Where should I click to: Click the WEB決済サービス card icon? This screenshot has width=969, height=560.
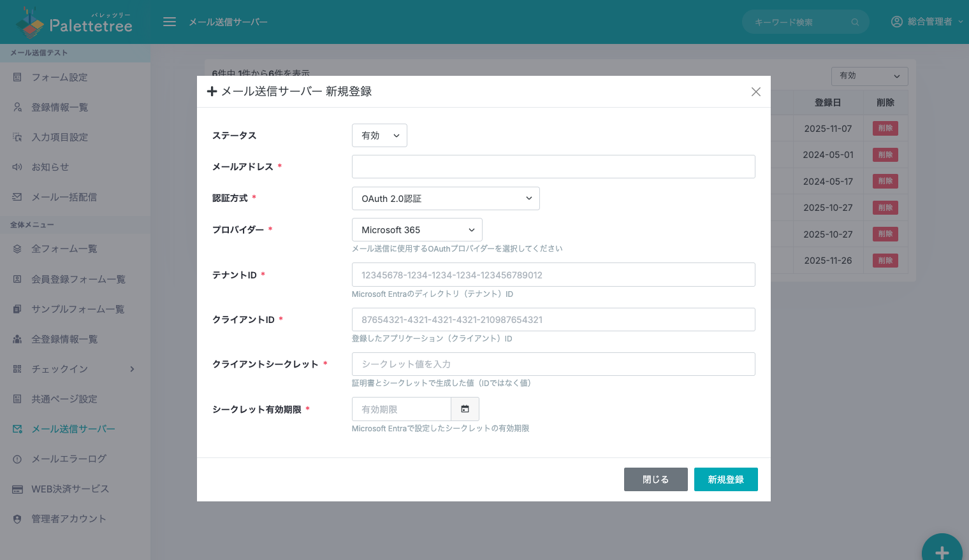pyautogui.click(x=17, y=489)
